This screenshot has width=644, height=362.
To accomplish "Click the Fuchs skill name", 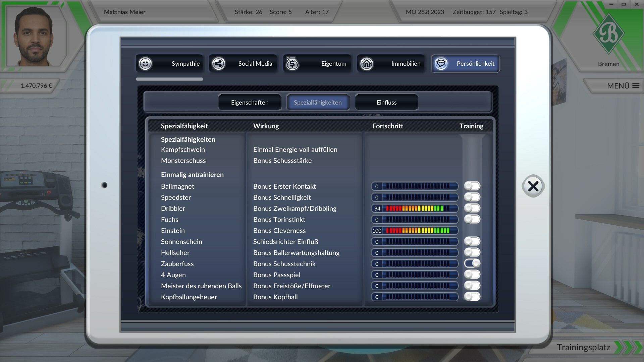I will coord(170,220).
